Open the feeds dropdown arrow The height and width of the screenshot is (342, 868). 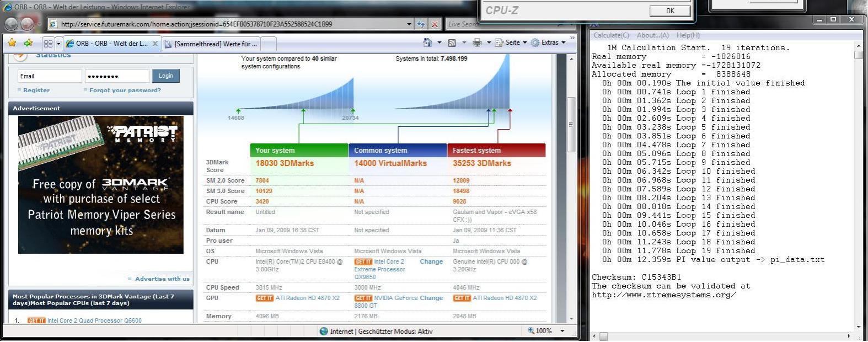(464, 42)
